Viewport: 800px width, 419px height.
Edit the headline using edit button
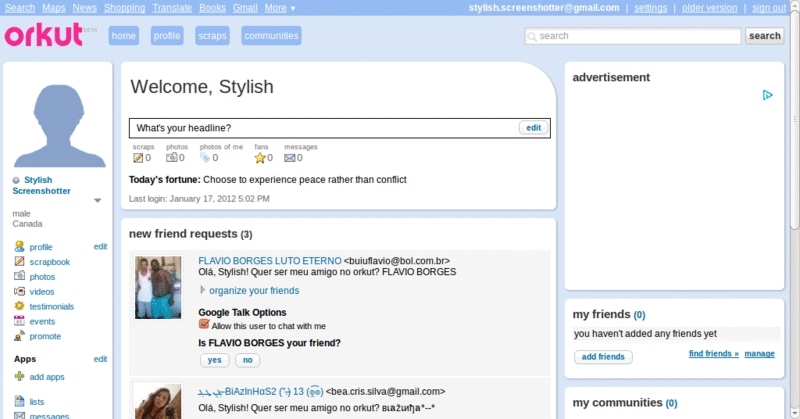click(534, 128)
